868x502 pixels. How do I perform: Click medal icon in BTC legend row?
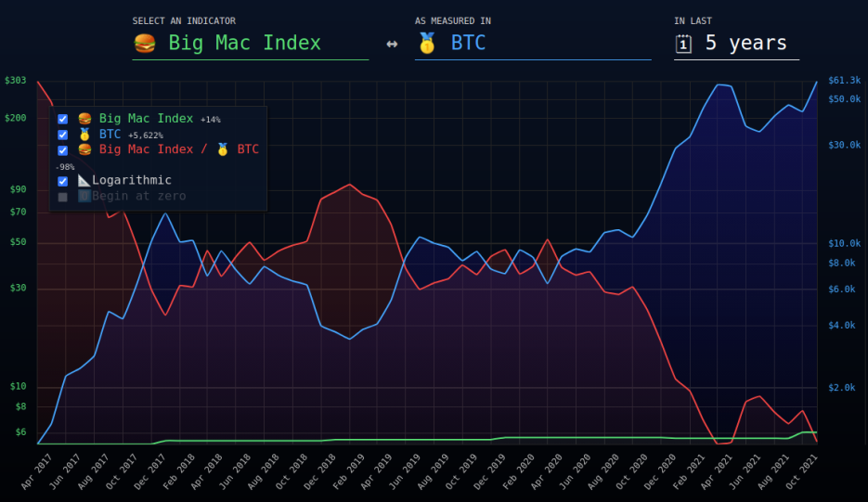pyautogui.click(x=84, y=135)
